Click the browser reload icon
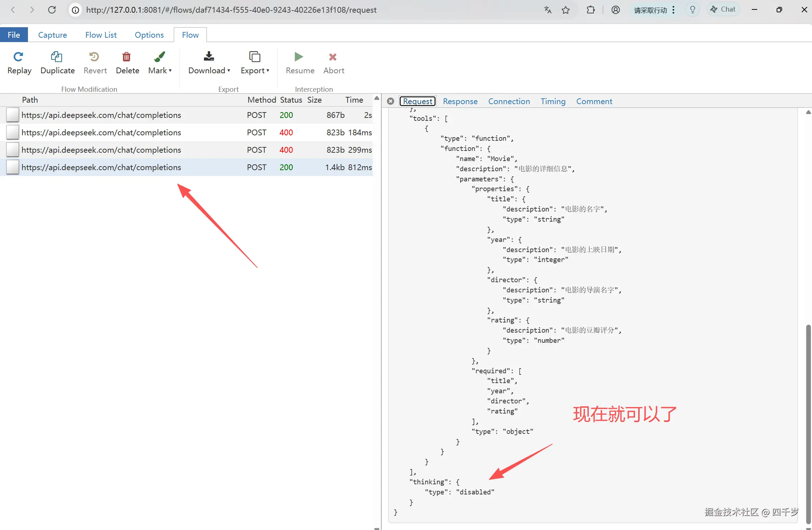The width and height of the screenshot is (812, 530). pyautogui.click(x=52, y=10)
